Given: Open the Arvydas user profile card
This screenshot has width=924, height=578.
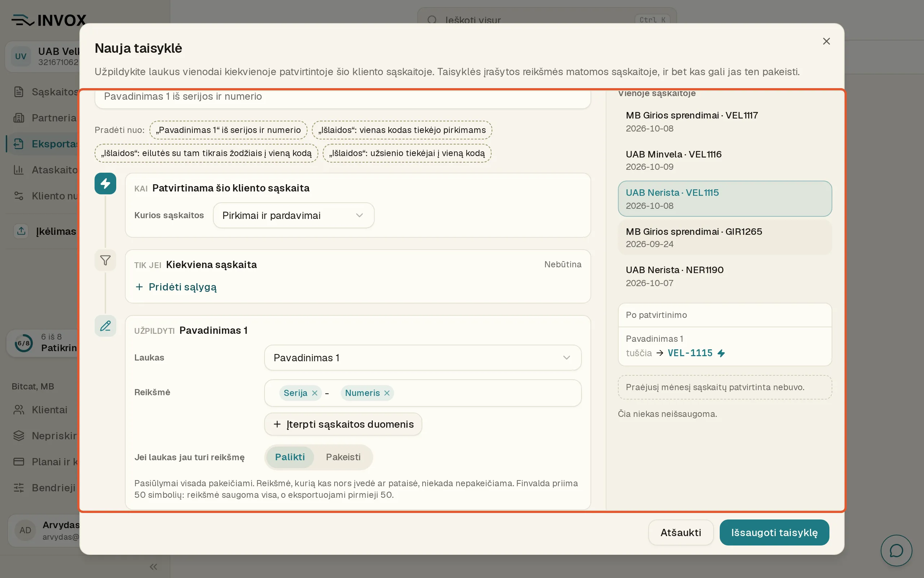Looking at the screenshot, I should point(44,531).
